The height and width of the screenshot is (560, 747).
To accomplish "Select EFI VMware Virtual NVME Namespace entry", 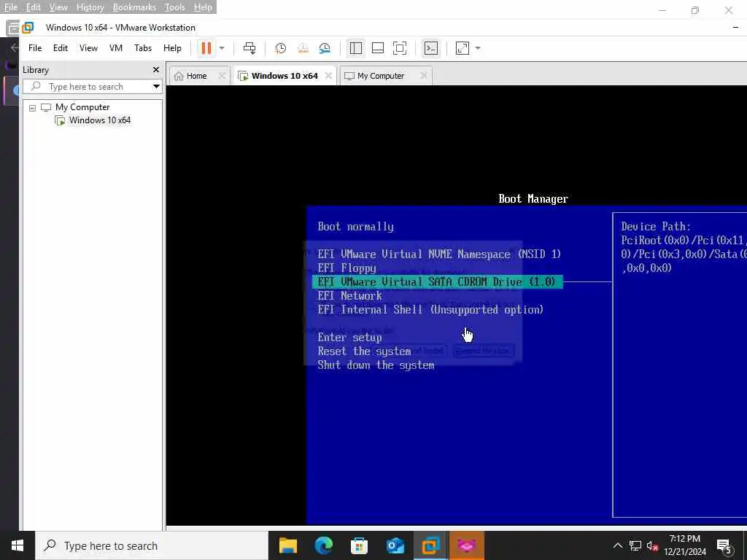I will [438, 254].
